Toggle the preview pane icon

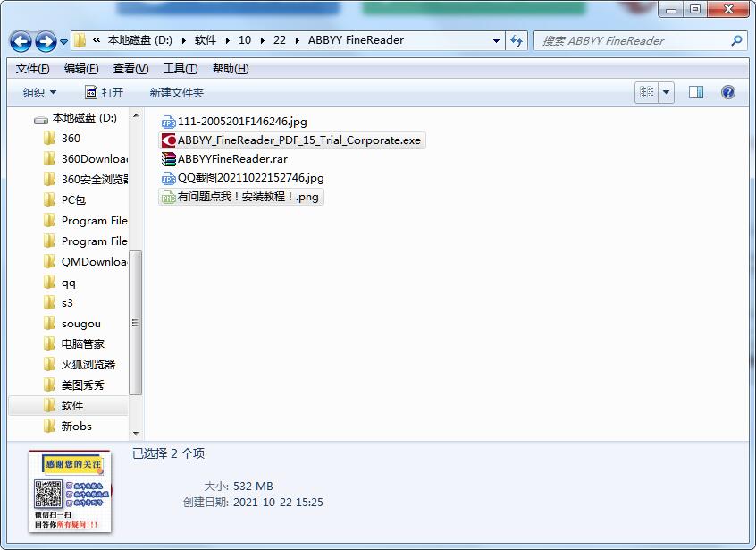click(x=696, y=91)
